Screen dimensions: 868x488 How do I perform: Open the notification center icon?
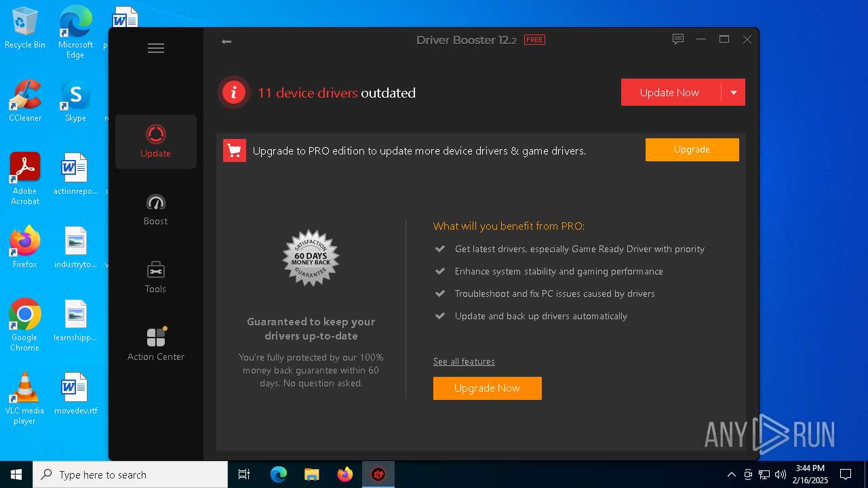(846, 474)
